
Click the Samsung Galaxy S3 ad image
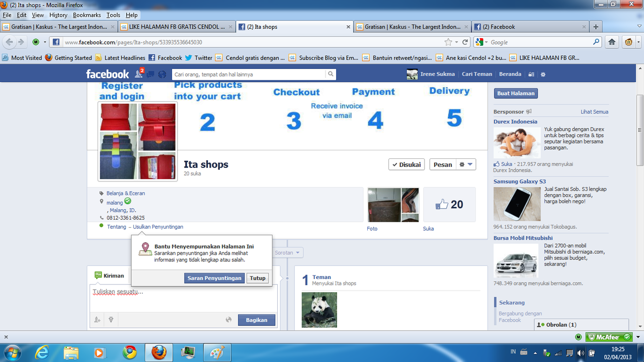517,204
